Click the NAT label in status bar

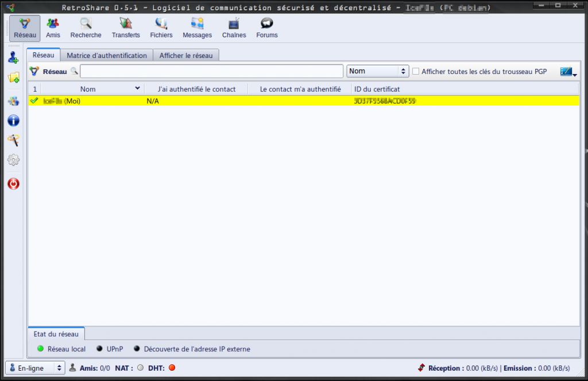tap(124, 368)
